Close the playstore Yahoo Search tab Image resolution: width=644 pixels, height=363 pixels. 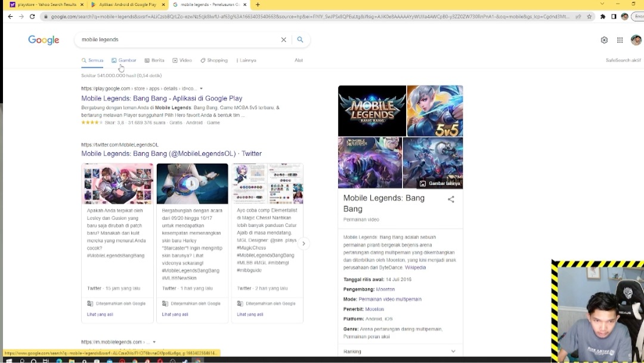pyautogui.click(x=82, y=5)
